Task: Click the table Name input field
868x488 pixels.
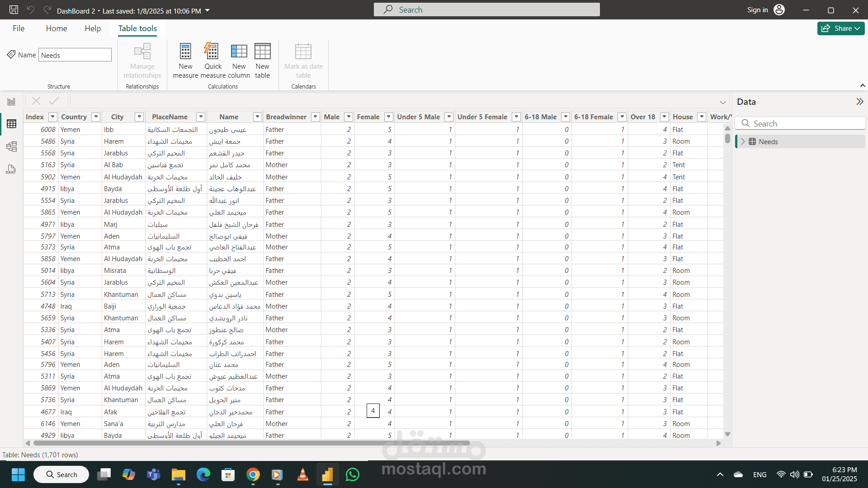Action: click(x=75, y=55)
